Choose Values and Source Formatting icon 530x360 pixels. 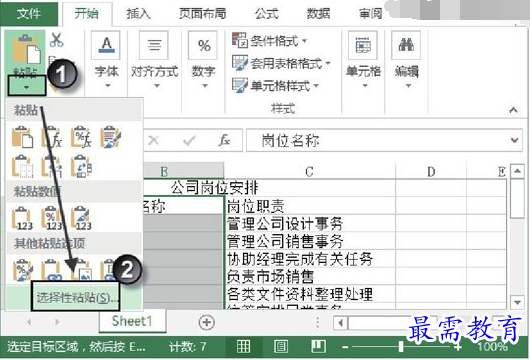[x=81, y=218]
